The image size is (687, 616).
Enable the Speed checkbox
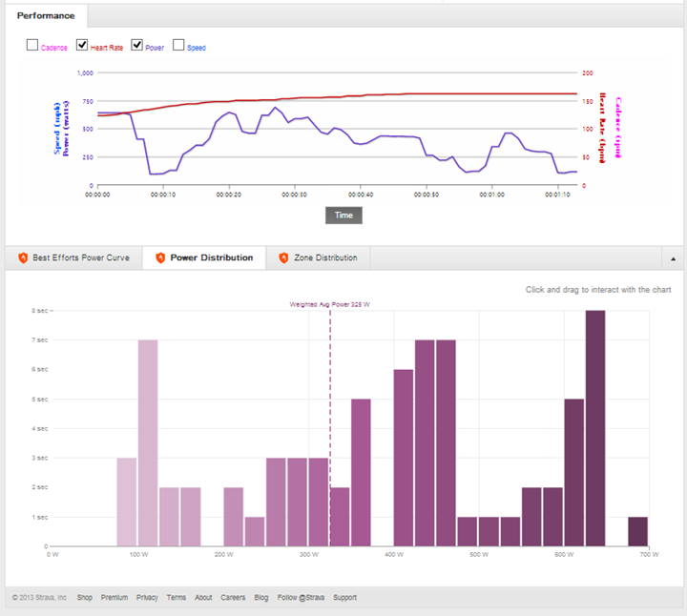coord(178,45)
